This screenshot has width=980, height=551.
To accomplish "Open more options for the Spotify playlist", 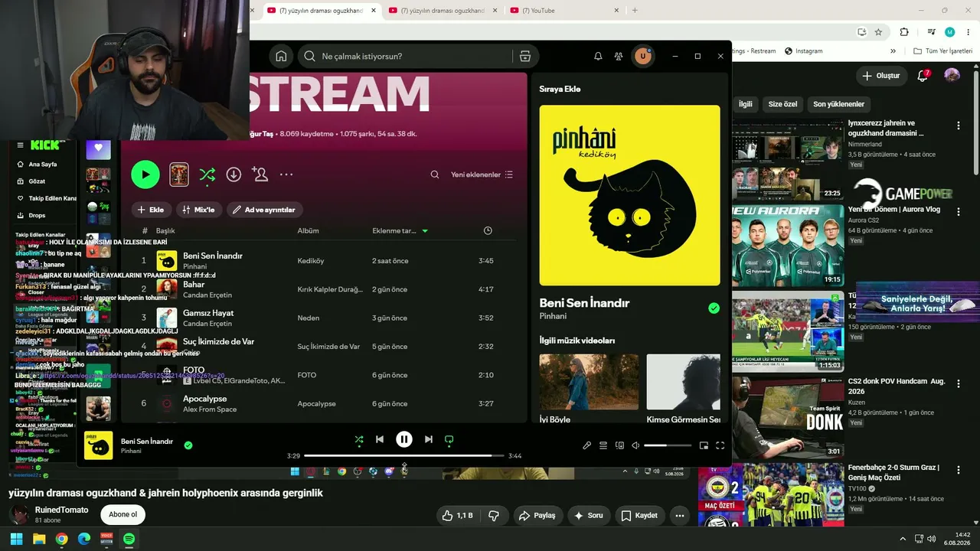I will (286, 174).
